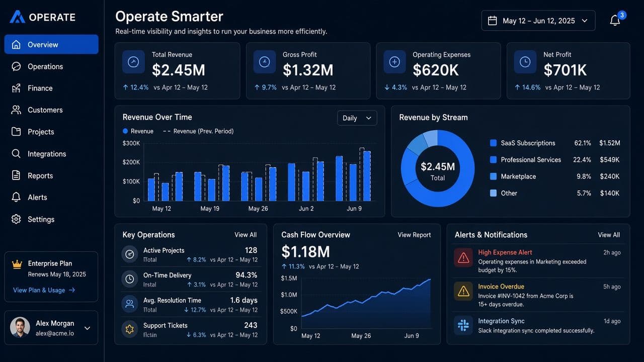Image resolution: width=644 pixels, height=362 pixels.
Task: Click the Invoice Overdue warning icon
Action: point(463,291)
